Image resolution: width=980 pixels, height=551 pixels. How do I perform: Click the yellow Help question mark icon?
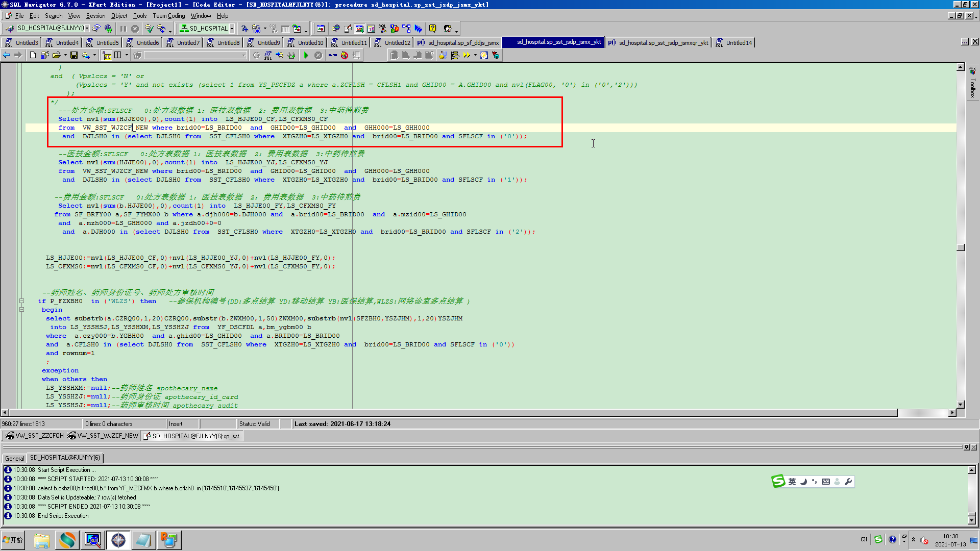432,29
